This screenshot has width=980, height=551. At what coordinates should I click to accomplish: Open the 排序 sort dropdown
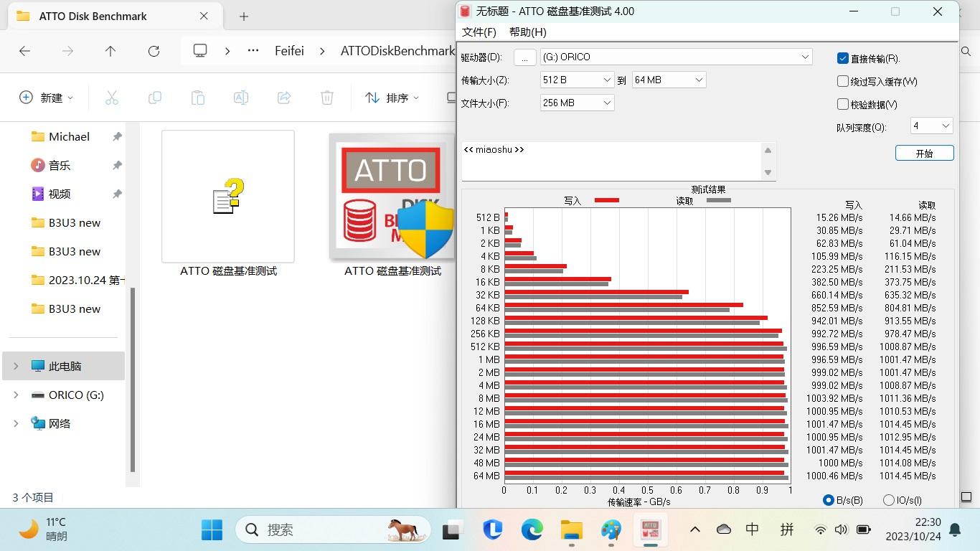(392, 98)
